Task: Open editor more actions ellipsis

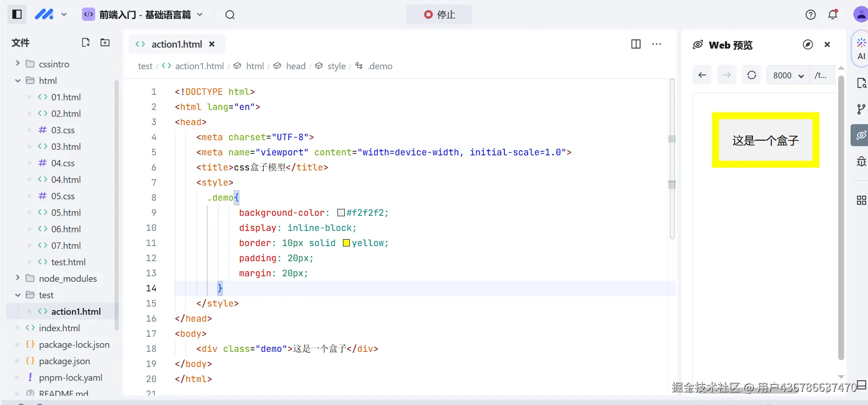Action: tap(657, 44)
